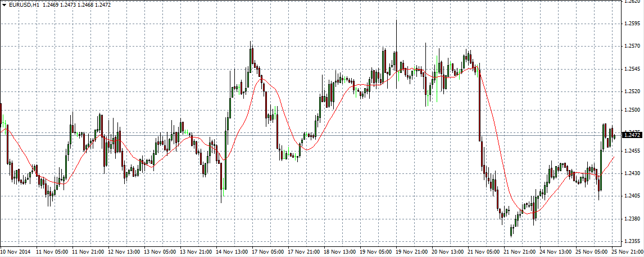
Task: Click the 1.2500 price scale label
Action: 632,111
